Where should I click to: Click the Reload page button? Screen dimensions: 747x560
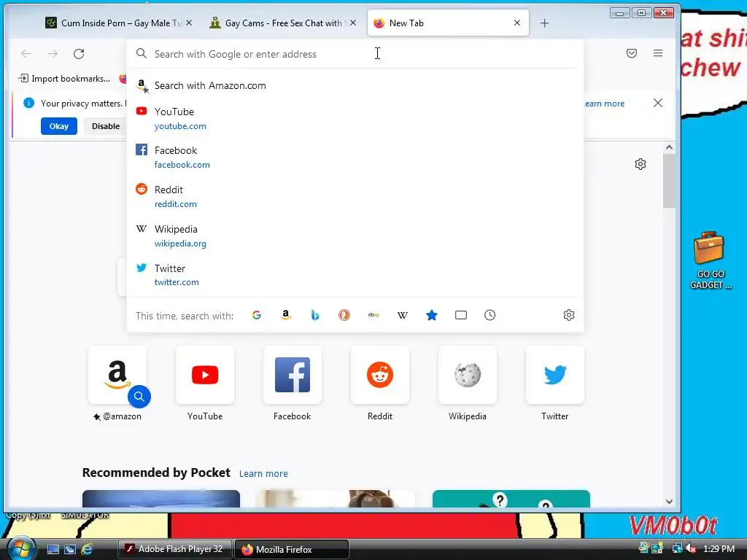(79, 54)
